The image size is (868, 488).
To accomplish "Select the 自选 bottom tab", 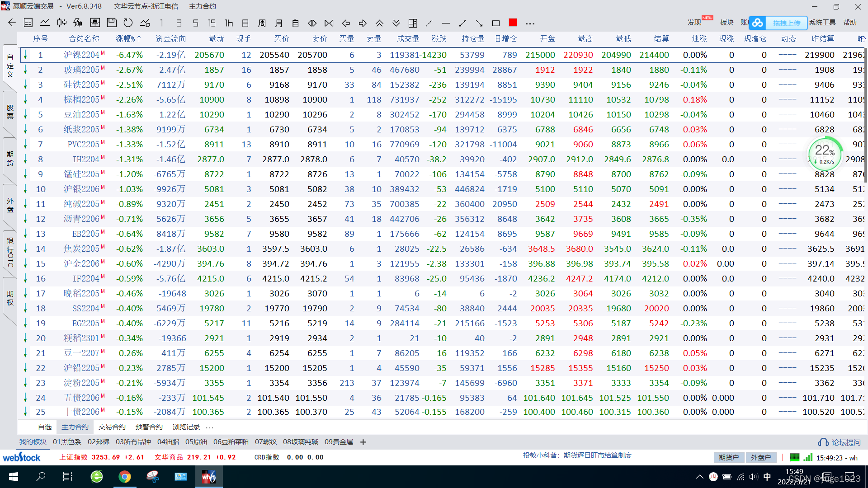I will (45, 427).
